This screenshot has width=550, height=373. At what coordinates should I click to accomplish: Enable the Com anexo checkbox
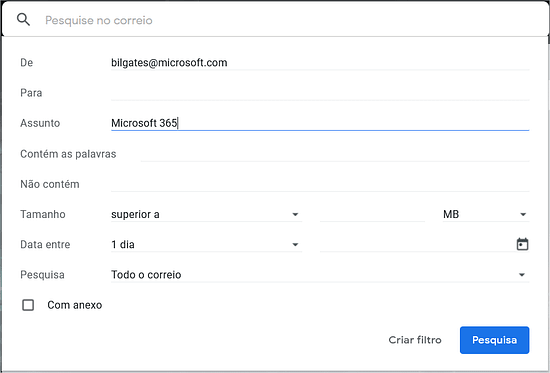[28, 305]
